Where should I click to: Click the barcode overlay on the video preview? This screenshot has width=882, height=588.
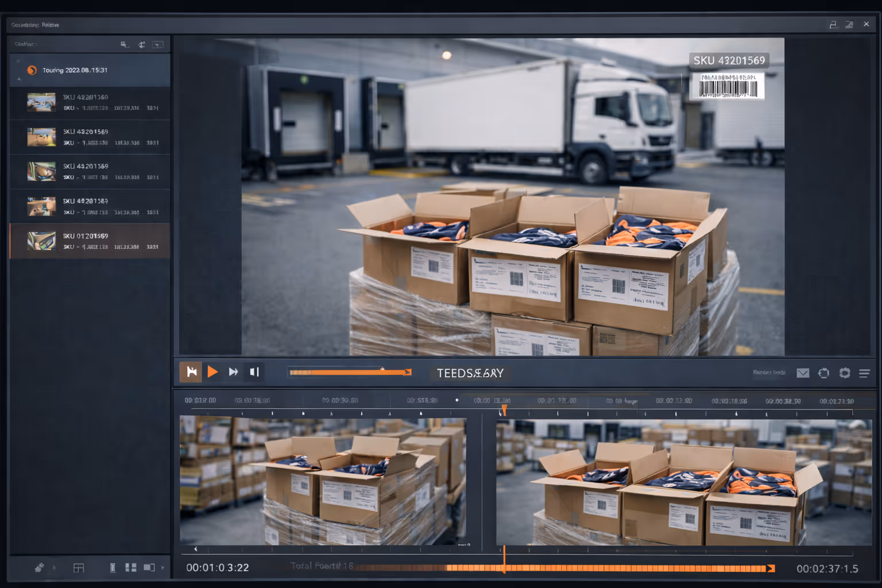(x=728, y=86)
